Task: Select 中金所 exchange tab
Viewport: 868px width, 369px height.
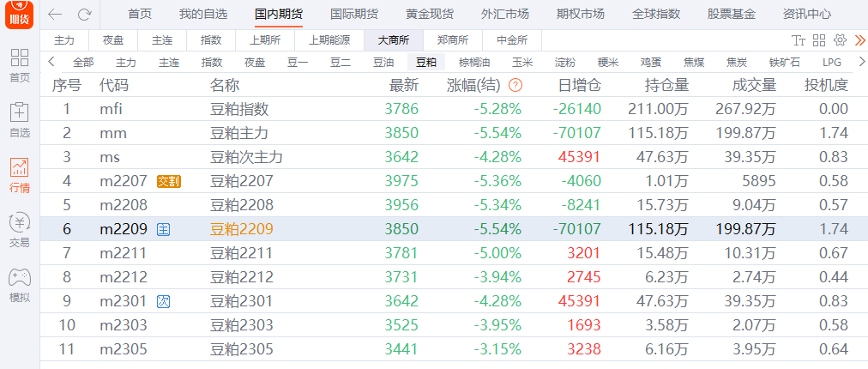Action: pyautogui.click(x=512, y=39)
